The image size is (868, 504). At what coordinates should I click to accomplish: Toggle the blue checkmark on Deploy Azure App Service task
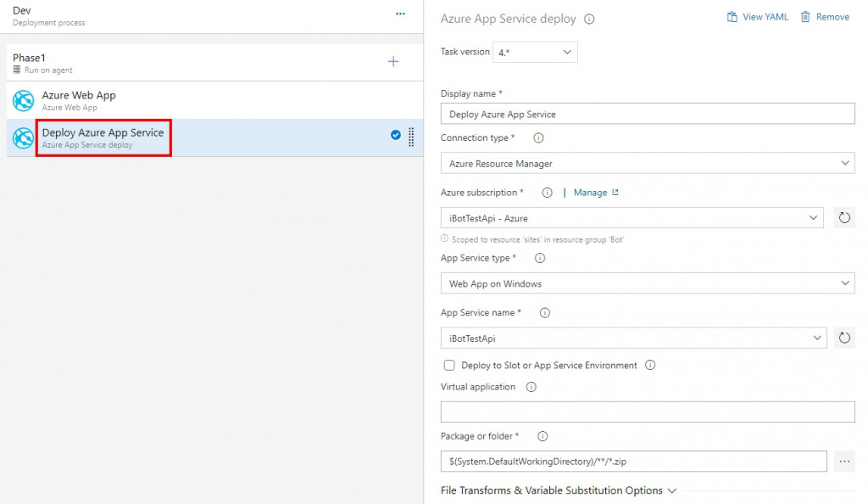(396, 135)
